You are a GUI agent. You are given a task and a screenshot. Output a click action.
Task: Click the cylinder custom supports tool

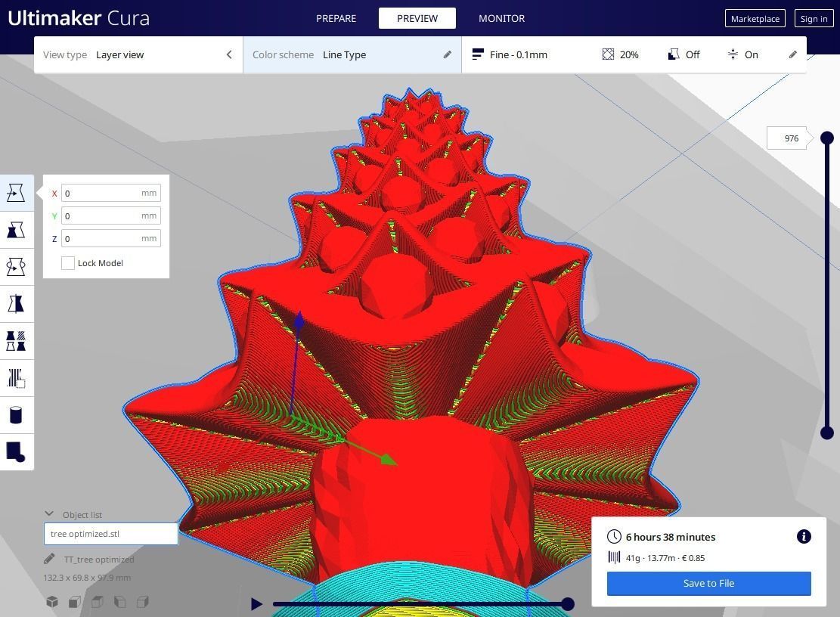click(16, 415)
